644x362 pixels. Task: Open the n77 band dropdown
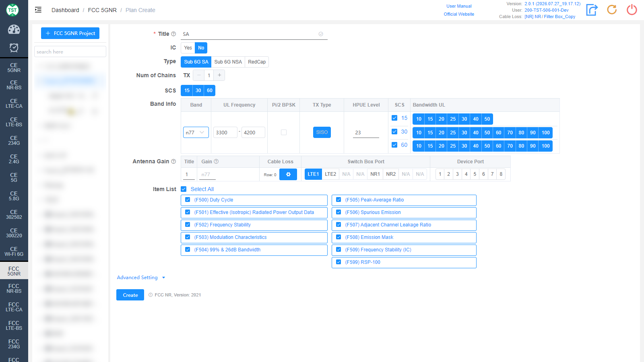(x=196, y=132)
